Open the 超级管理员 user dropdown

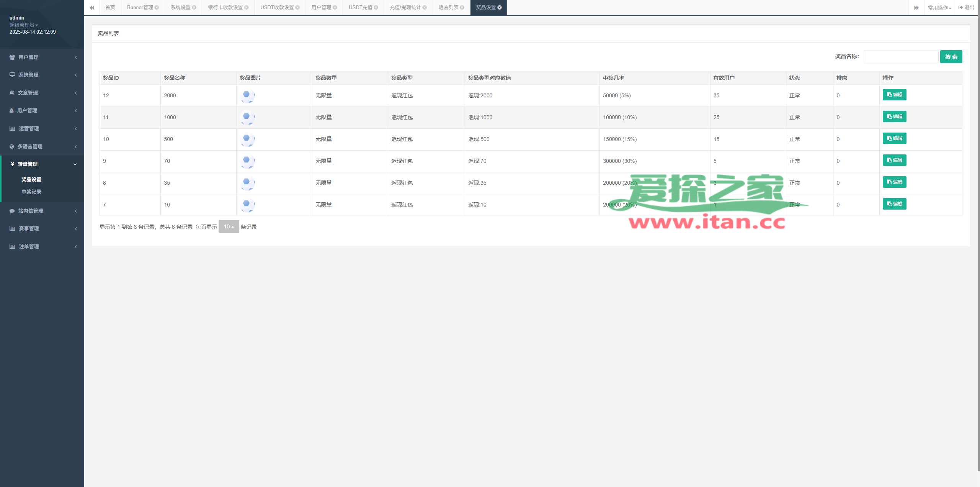click(24, 25)
